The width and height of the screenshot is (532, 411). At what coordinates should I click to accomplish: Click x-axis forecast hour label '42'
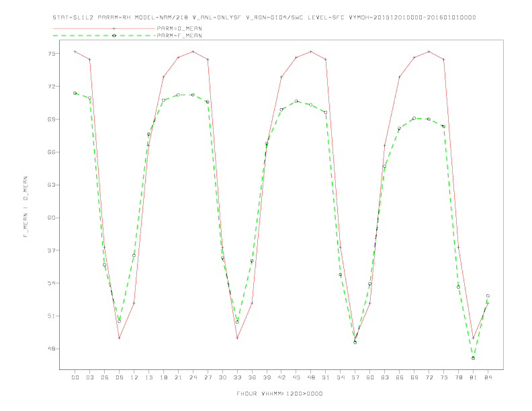(281, 377)
